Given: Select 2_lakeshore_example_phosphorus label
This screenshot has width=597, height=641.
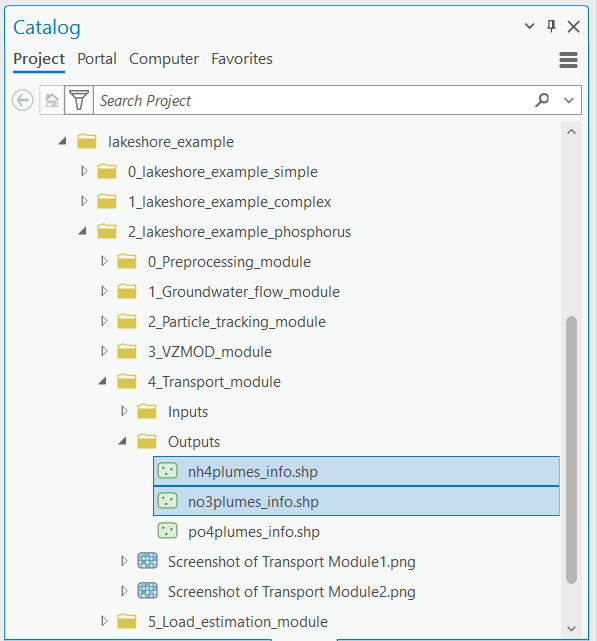Looking at the screenshot, I should 240,232.
